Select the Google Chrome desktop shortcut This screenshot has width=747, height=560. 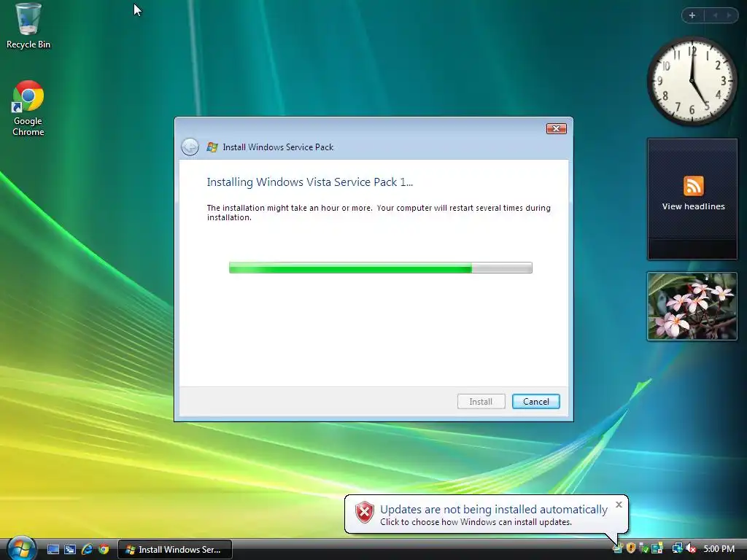coord(28,109)
